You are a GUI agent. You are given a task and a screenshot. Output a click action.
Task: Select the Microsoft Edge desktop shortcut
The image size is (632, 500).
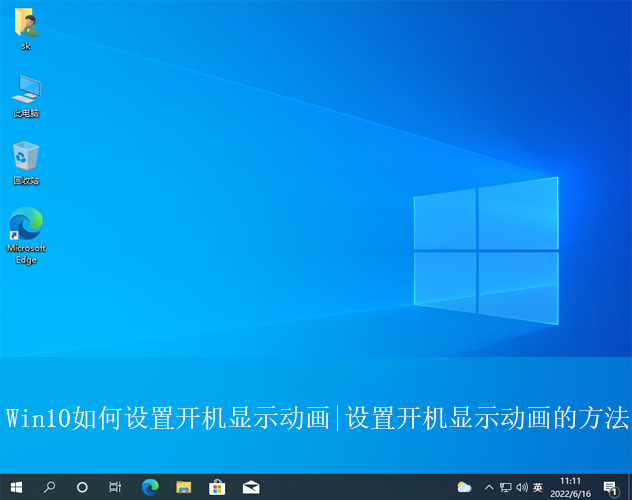[26, 235]
